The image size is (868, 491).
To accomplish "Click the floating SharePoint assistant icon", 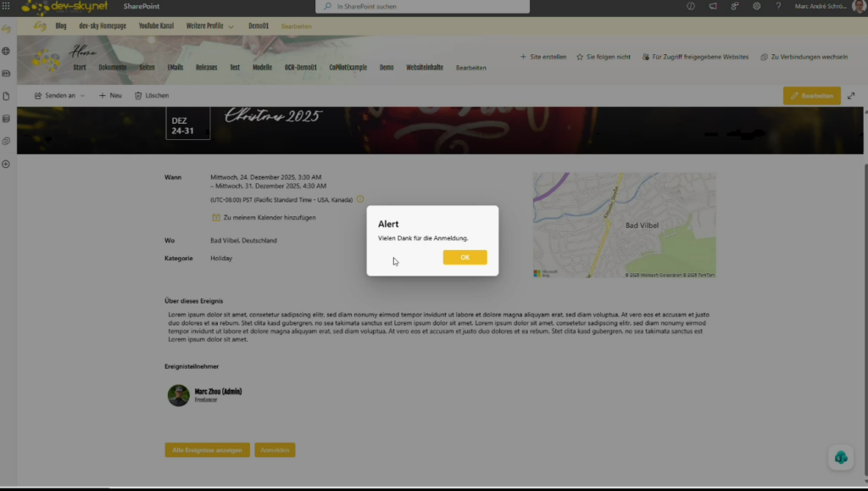I will [841, 457].
